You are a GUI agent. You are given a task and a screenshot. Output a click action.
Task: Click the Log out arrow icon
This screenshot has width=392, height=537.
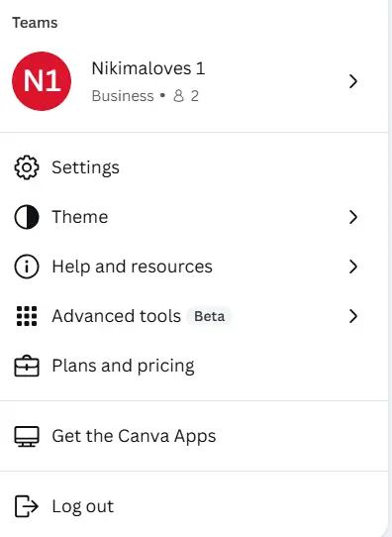pyautogui.click(x=27, y=506)
